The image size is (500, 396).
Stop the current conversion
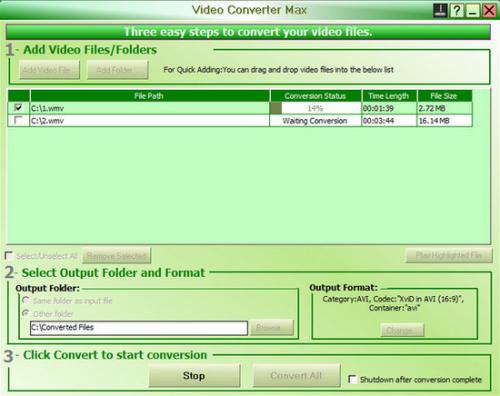tap(194, 376)
